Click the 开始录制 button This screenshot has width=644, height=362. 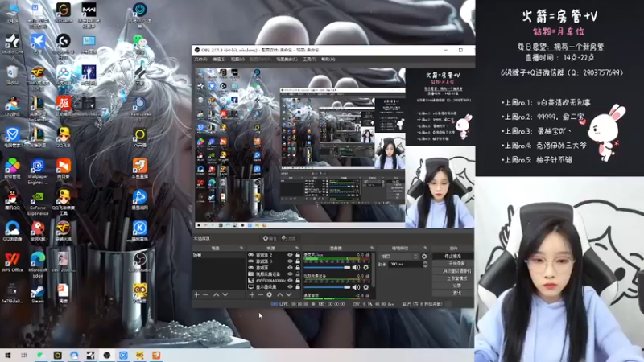tap(453, 264)
